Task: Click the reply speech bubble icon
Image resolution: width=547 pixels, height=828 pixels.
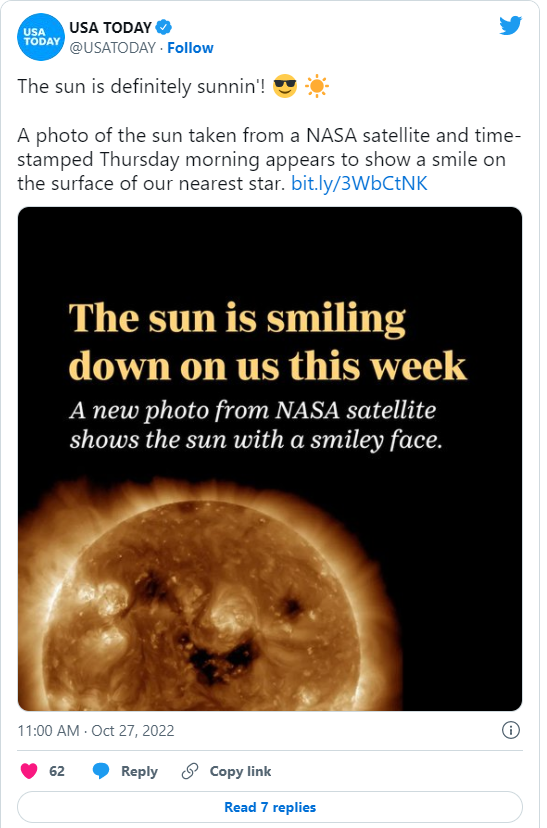Action: tap(100, 771)
